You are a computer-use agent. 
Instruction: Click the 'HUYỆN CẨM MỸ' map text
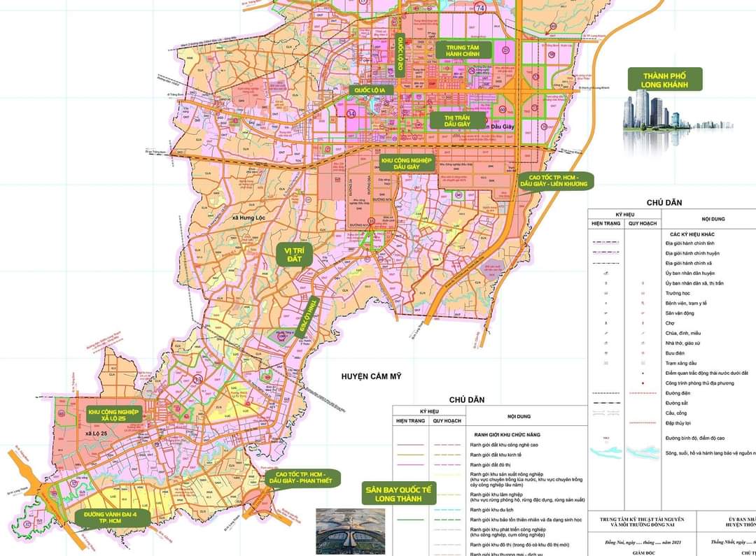371,376
